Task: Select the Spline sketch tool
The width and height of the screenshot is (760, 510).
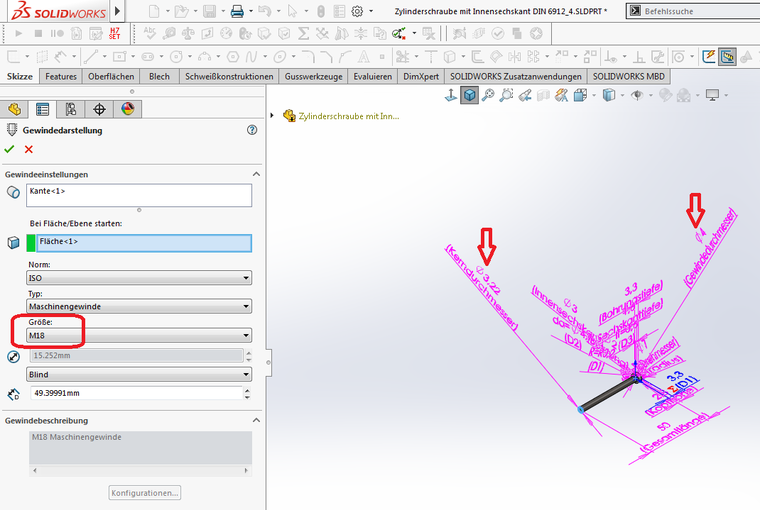Action: click(x=251, y=57)
